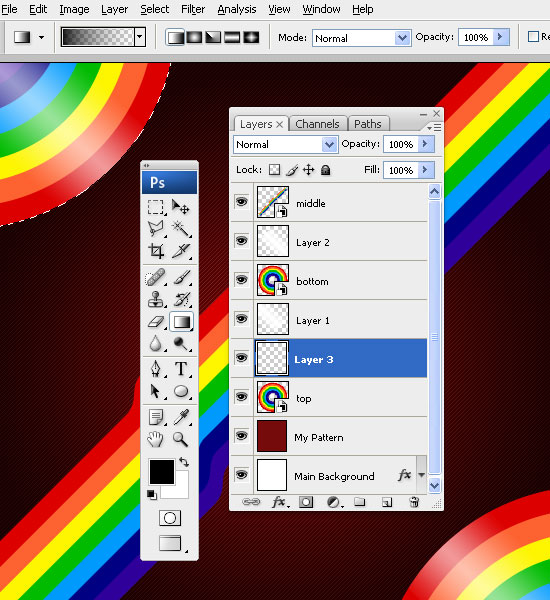Open the options bar Opacity slider arrow
This screenshot has height=600, width=550.
tap(501, 37)
